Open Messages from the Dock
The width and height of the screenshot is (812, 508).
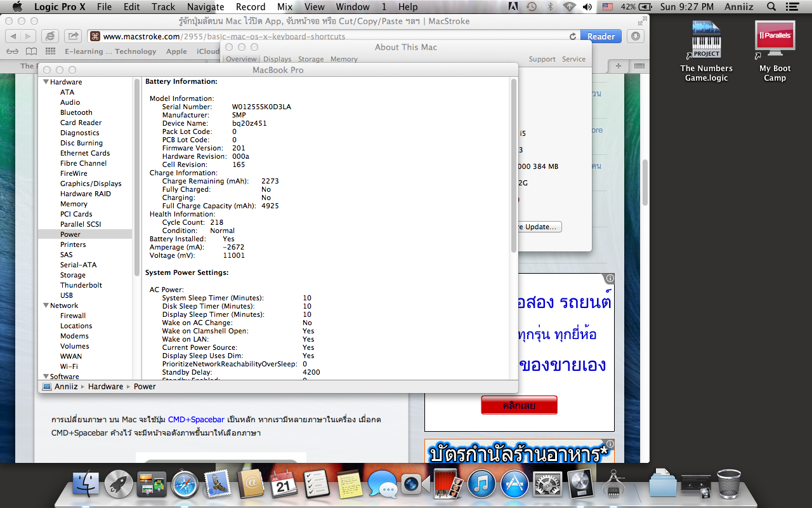(x=383, y=485)
